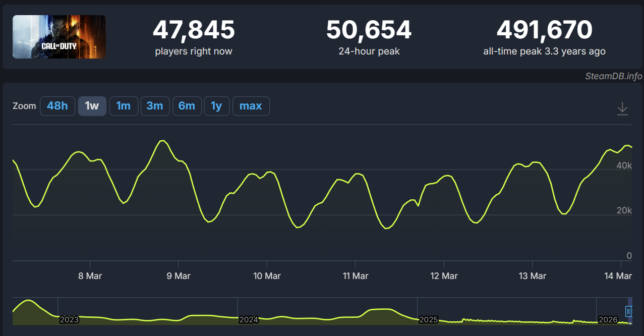Click the 2025 marker in navigator timeline
The image size is (644, 336).
pyautogui.click(x=429, y=320)
